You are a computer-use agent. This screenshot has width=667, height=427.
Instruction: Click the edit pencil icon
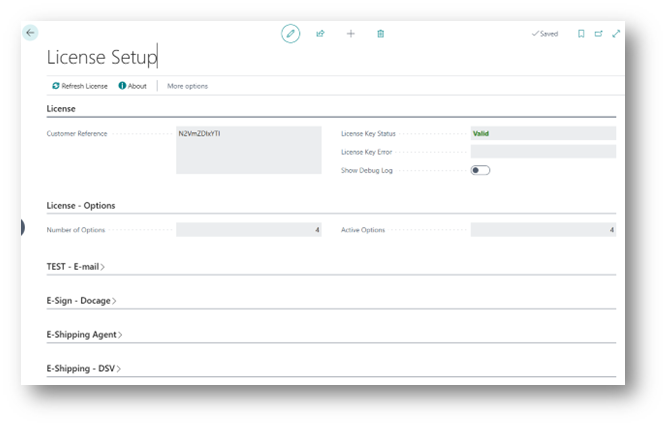point(291,33)
